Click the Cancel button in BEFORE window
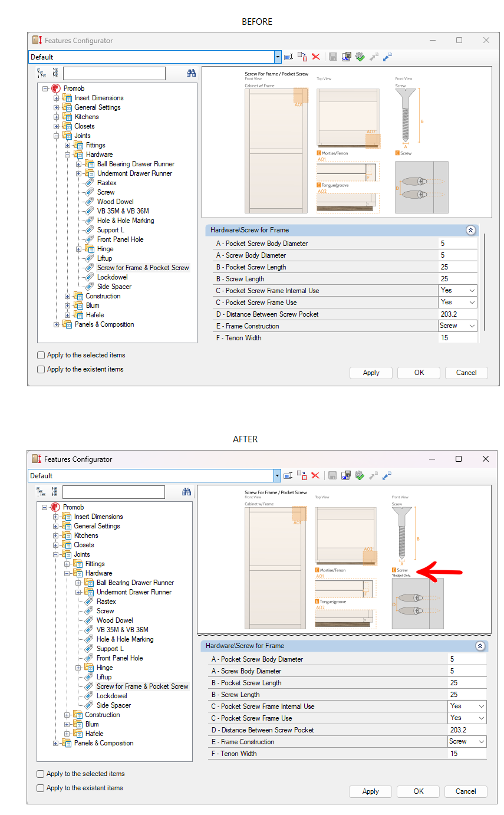Viewport: 504px width, 815px height. coord(466,373)
